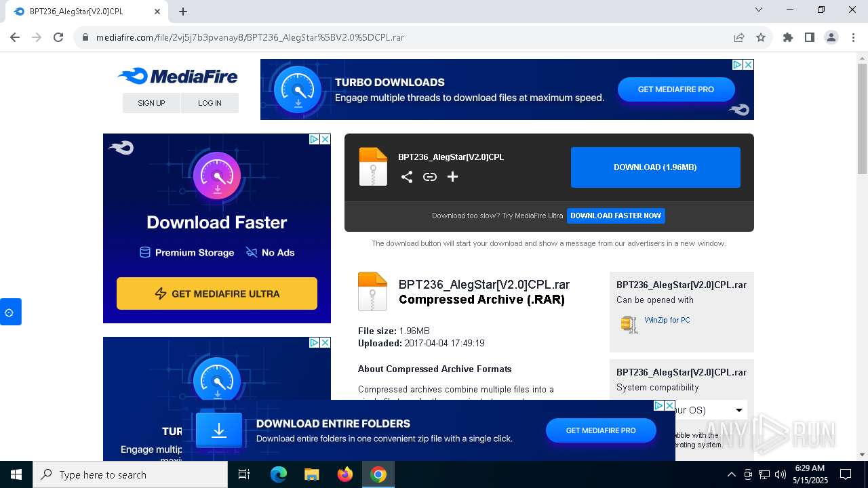Close the Download Faster sidebar ad
This screenshot has width=868, height=488.
pyautogui.click(x=325, y=139)
